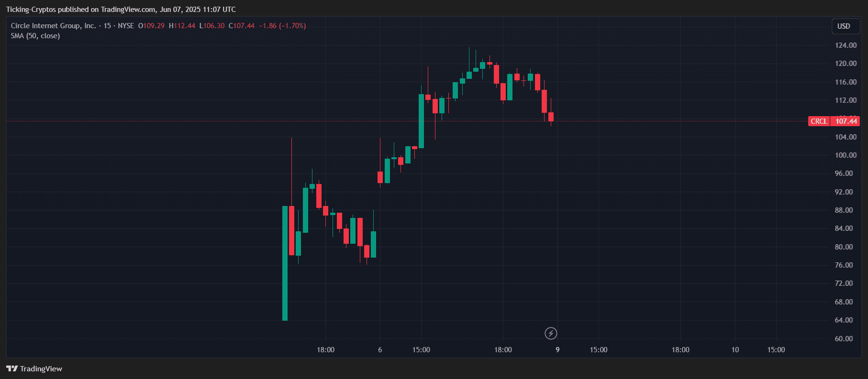Click the TradingView wordmark text at bottom

(41, 368)
